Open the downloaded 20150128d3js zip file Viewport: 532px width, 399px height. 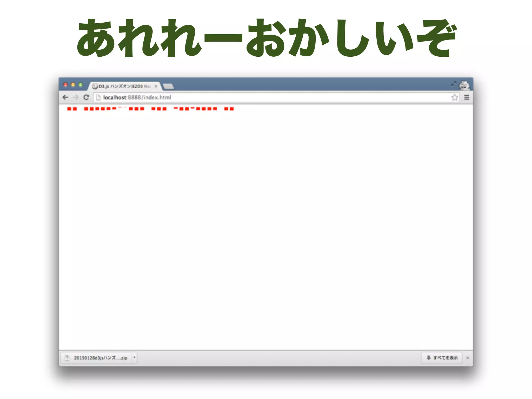96,358
